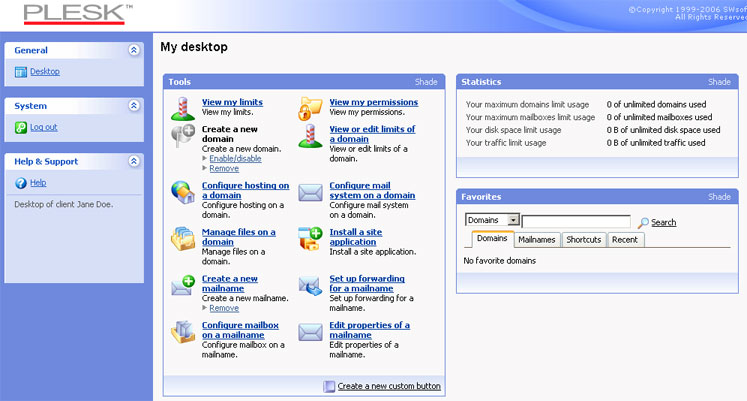Click Enable/disable under Create a new domain
The image size is (747, 401).
(235, 159)
